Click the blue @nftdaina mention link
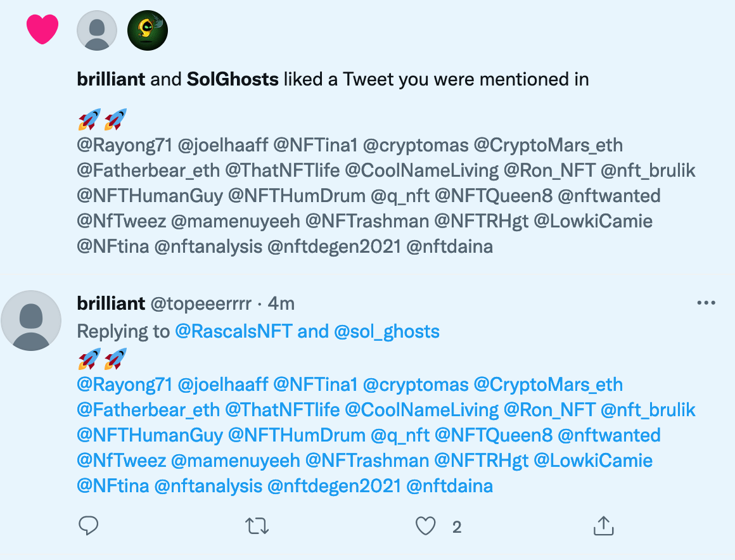The width and height of the screenshot is (735, 560). coord(449,486)
